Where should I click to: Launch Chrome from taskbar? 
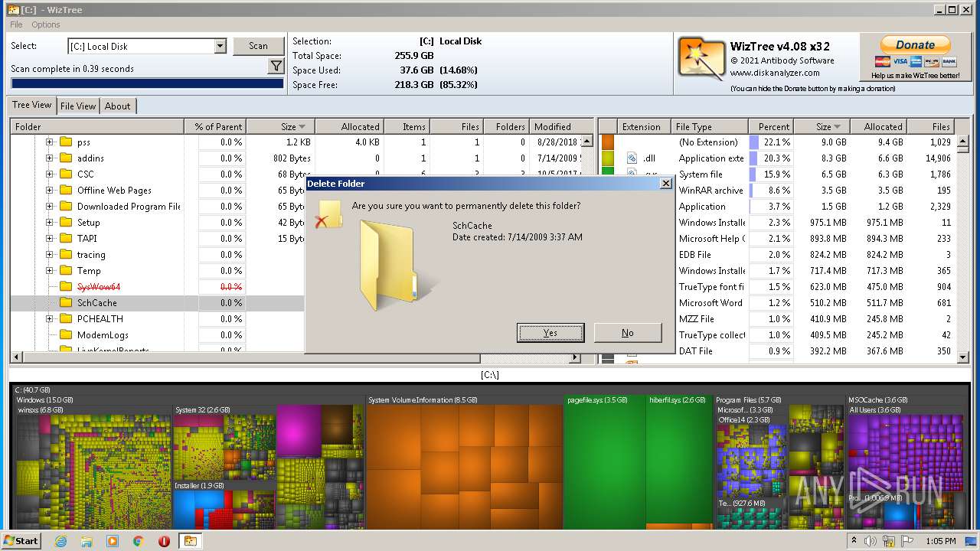point(138,541)
